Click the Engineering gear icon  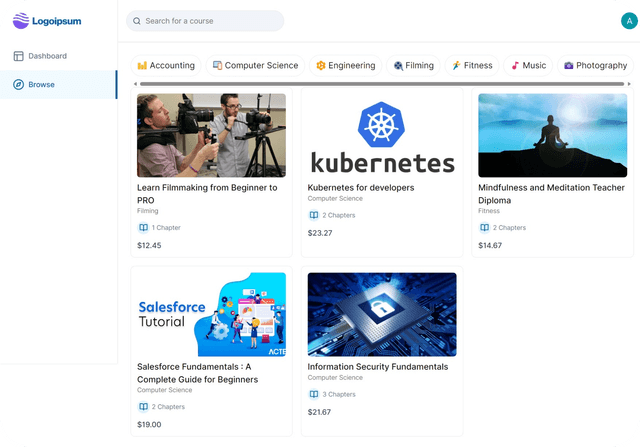(321, 65)
